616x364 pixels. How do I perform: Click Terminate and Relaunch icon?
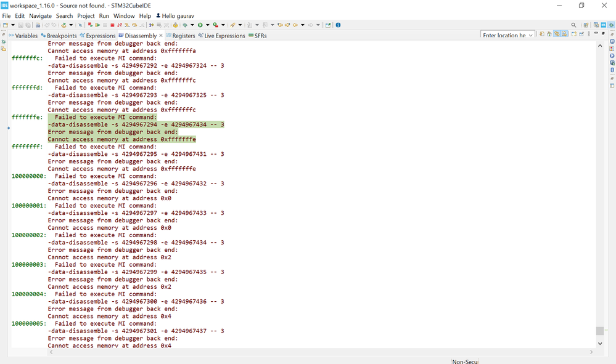(90, 25)
